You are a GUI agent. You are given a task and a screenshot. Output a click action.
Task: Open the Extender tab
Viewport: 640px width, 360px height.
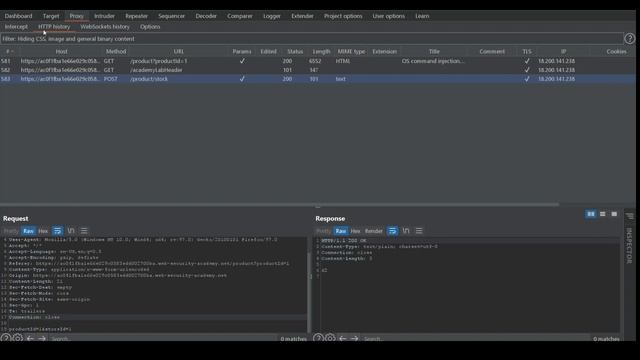click(x=302, y=16)
